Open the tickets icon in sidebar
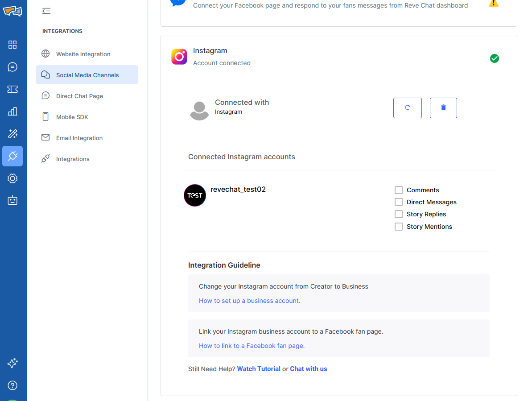This screenshot has width=532, height=401. [12, 89]
